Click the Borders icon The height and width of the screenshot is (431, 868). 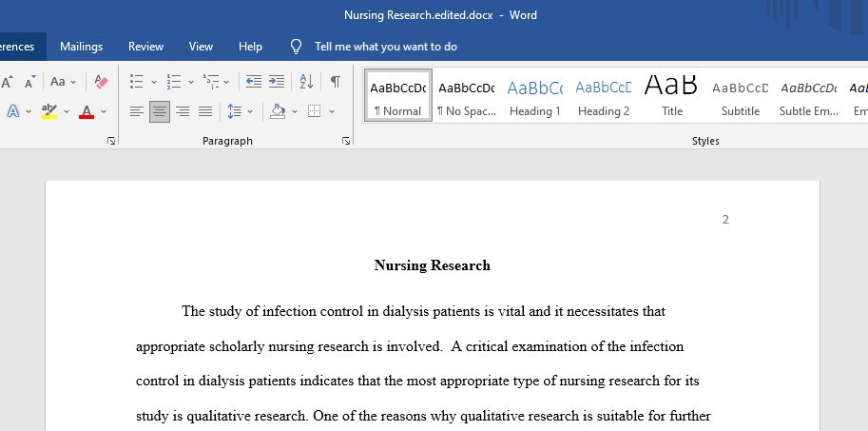tap(315, 111)
